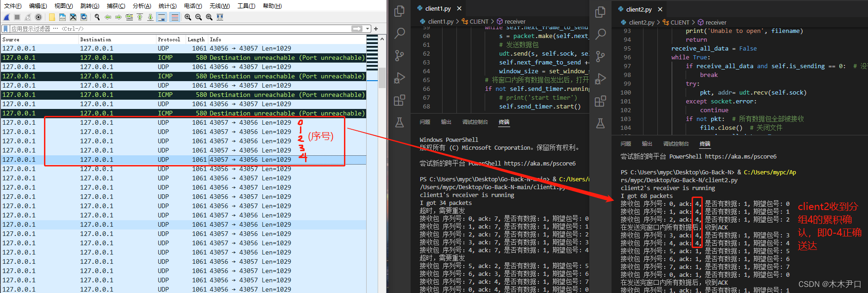This screenshot has height=293, width=868.
Task: Open the 统计(S) statistics menu
Action: click(x=168, y=6)
